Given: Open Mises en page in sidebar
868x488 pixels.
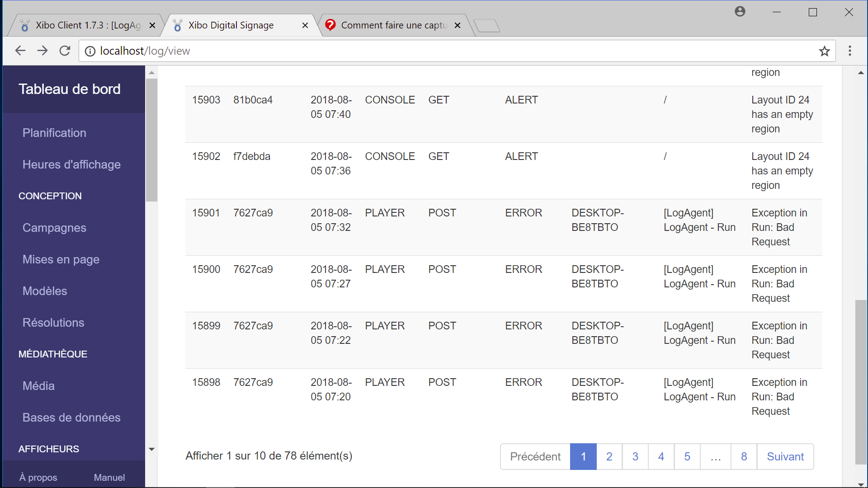Looking at the screenshot, I should pos(61,259).
